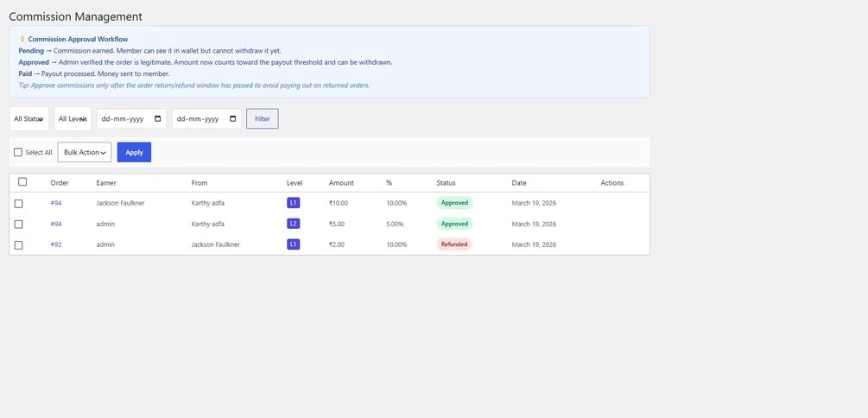This screenshot has height=418, width=868.
Task: Check the order #92 row checkbox
Action: (18, 245)
